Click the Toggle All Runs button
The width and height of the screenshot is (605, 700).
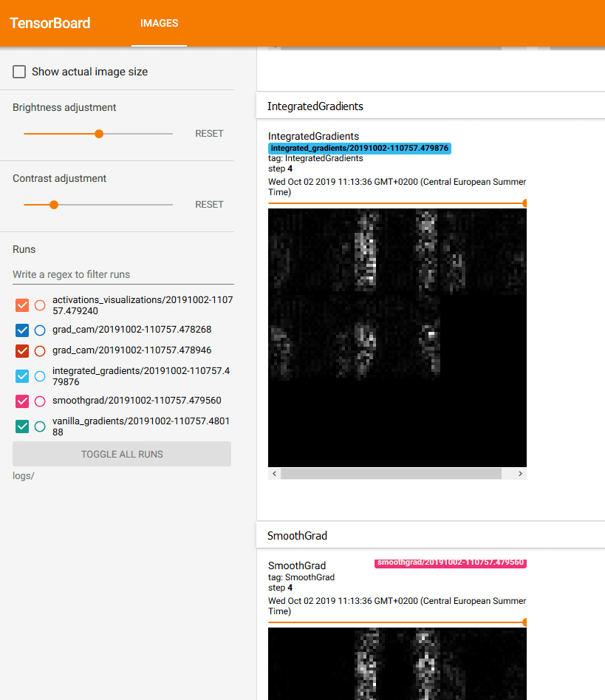[x=122, y=454]
